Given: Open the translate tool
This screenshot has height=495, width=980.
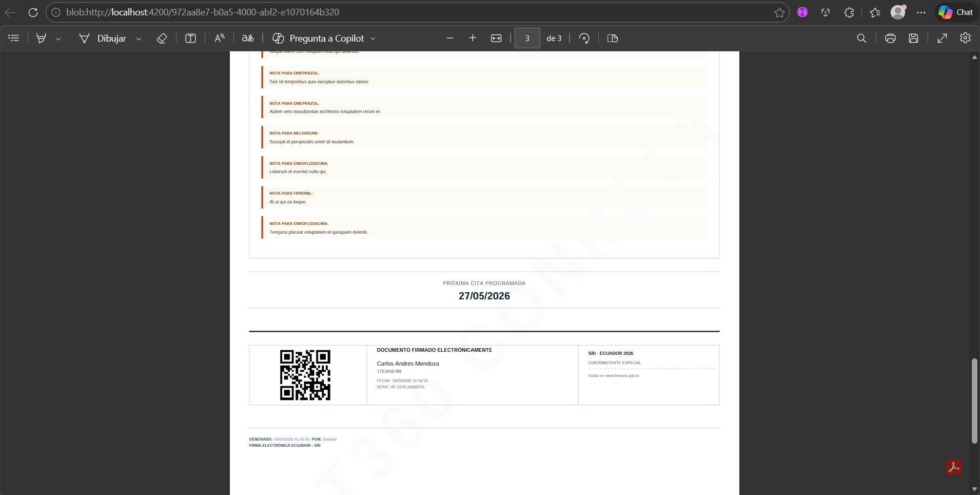Looking at the screenshot, I should [248, 38].
